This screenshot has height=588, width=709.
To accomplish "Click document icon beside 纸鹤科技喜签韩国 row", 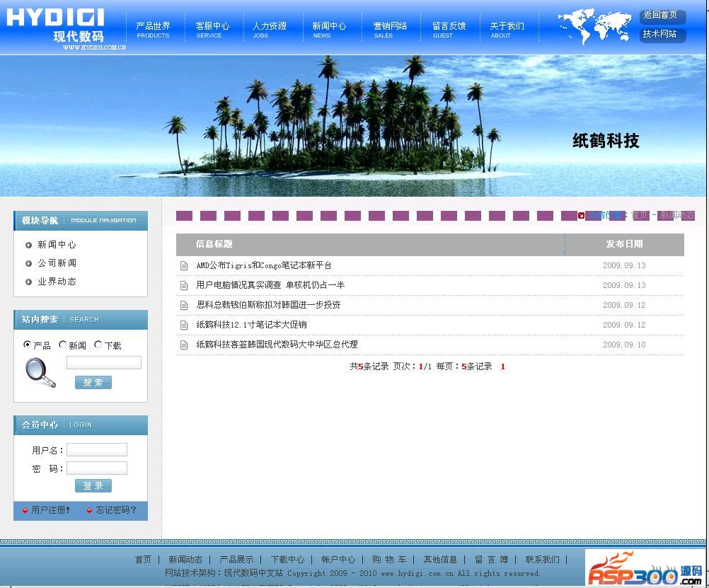I will pos(184,345).
